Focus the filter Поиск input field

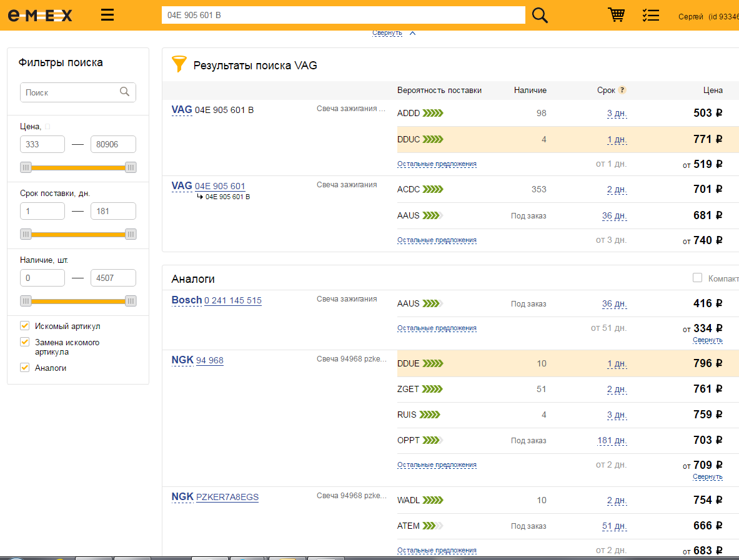(77, 92)
